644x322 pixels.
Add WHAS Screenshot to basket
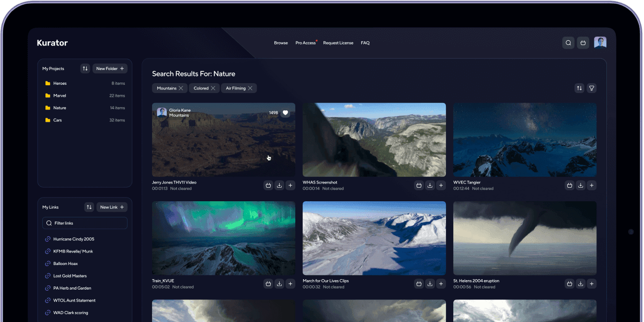click(x=419, y=185)
